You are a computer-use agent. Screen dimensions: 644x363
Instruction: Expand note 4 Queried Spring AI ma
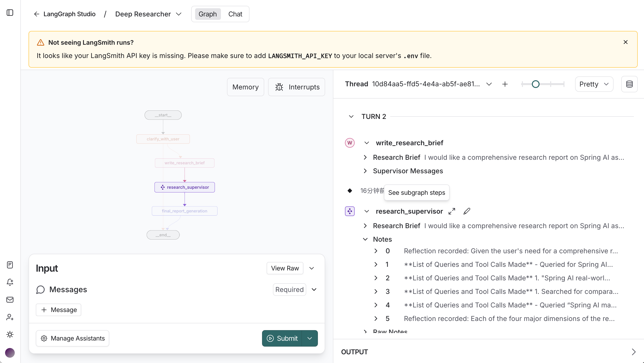click(376, 305)
